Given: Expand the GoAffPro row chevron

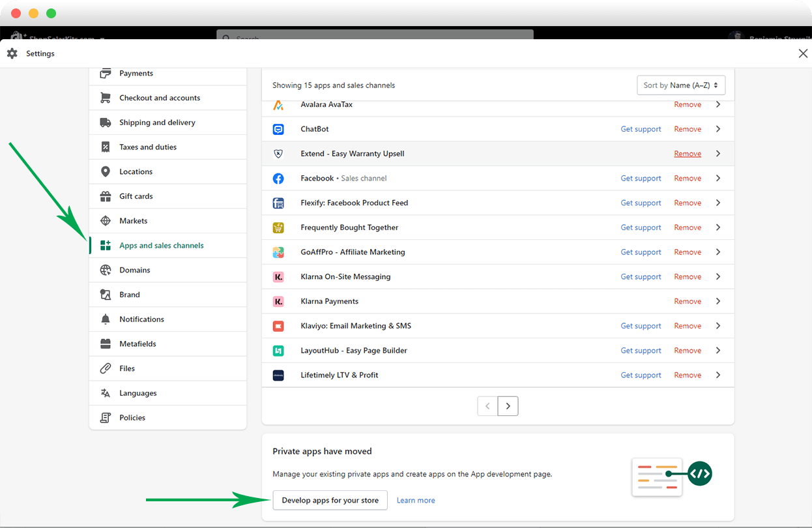Looking at the screenshot, I should (x=718, y=252).
